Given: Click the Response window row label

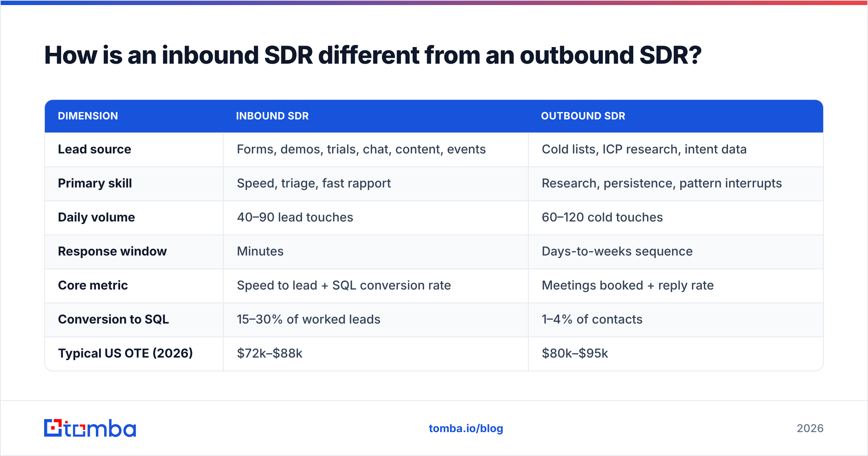Looking at the screenshot, I should click(x=112, y=251).
